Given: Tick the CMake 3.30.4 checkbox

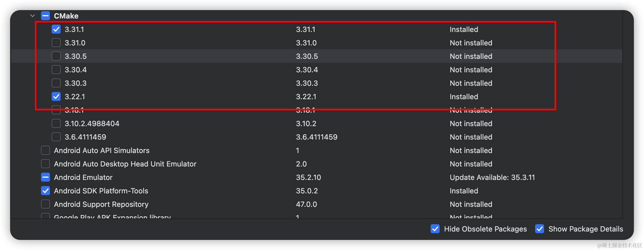Looking at the screenshot, I should tap(56, 70).
